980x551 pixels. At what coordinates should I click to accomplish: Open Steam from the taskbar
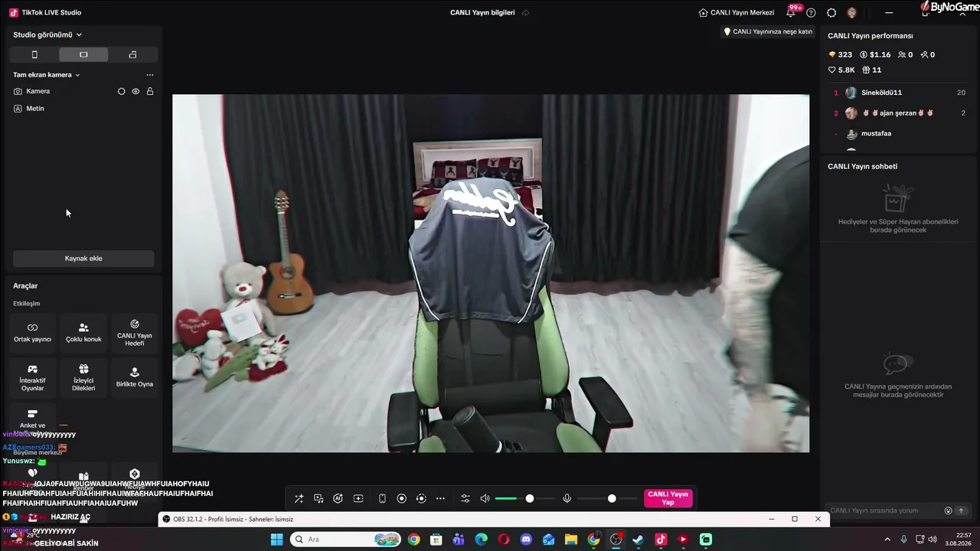click(638, 540)
